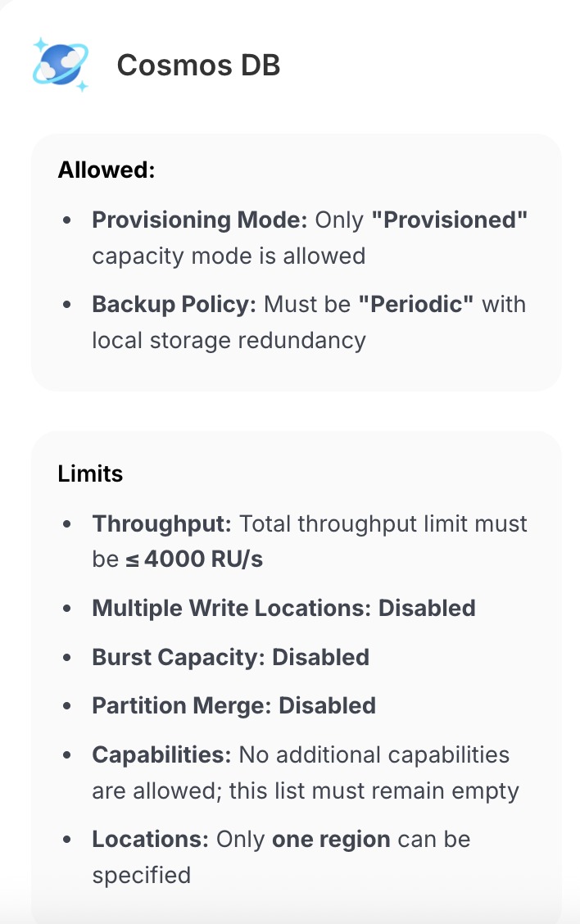Click the quoted "Periodic" text
The height and width of the screenshot is (924, 580).
pos(416,304)
